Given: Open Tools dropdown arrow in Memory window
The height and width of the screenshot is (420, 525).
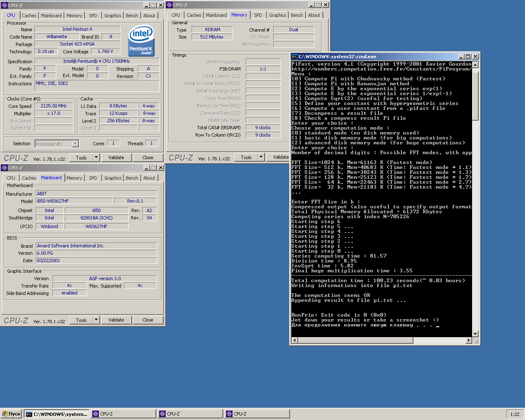Looking at the screenshot, I should tap(261, 157).
